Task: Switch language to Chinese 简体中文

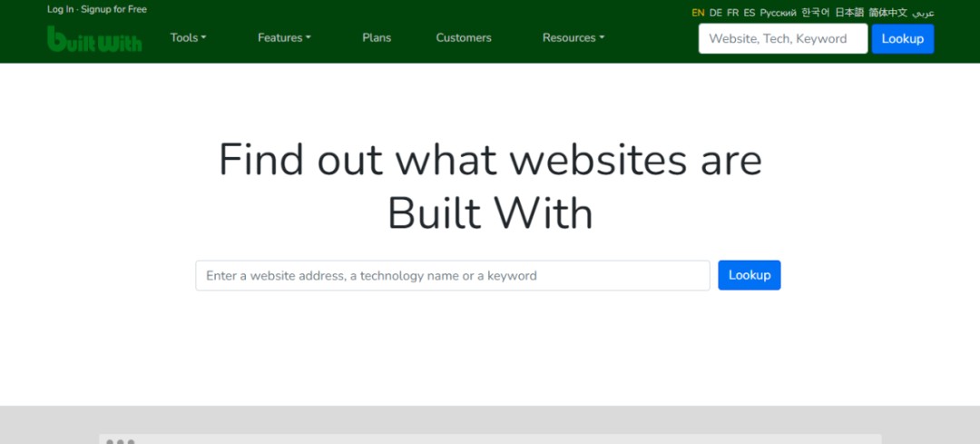Action: pos(887,13)
